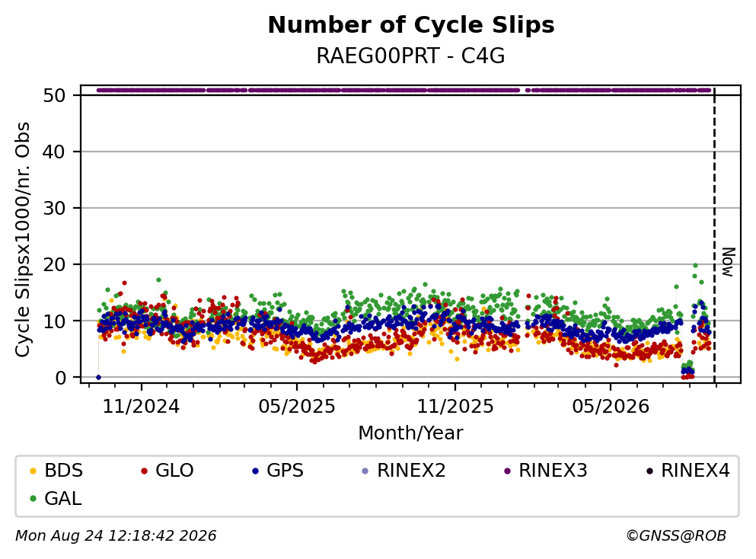Click the 50 y-axis tick label
This screenshot has width=756, height=559.
coord(54,95)
